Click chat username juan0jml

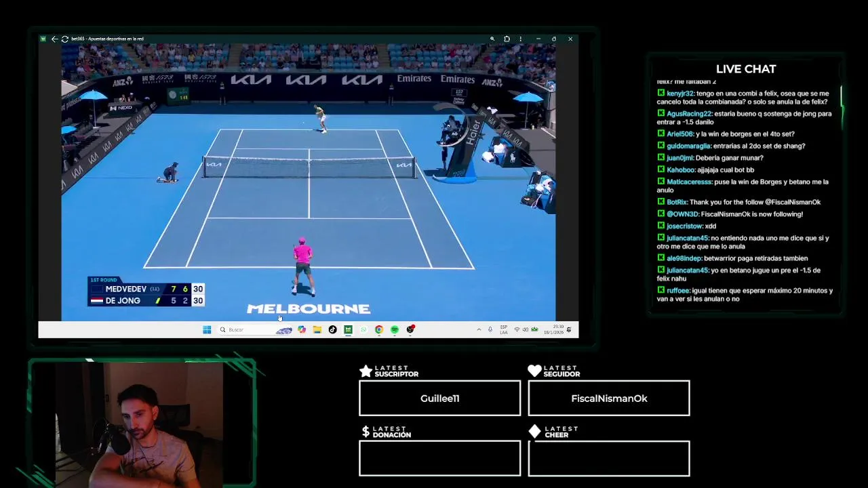click(682, 158)
